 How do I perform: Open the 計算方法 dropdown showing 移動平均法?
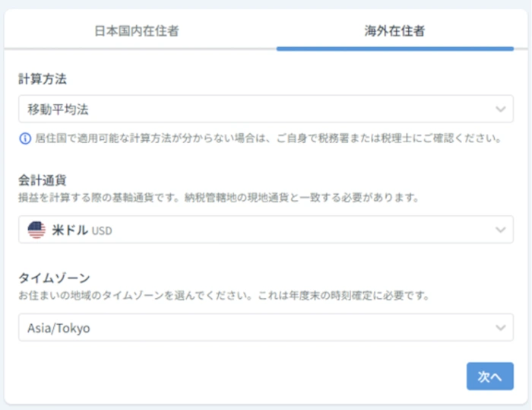(x=266, y=109)
